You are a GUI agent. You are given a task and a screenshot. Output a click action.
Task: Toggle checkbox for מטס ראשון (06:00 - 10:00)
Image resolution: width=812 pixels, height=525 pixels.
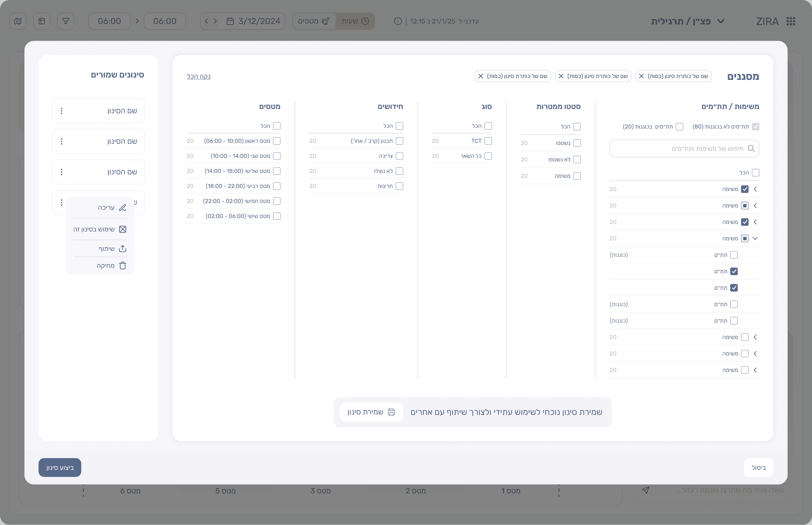277,141
